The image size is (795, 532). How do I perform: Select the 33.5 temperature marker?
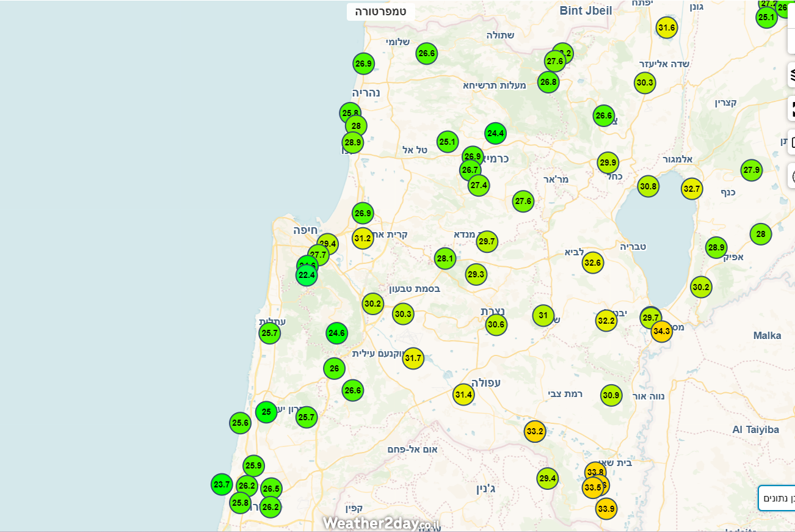pyautogui.click(x=593, y=487)
